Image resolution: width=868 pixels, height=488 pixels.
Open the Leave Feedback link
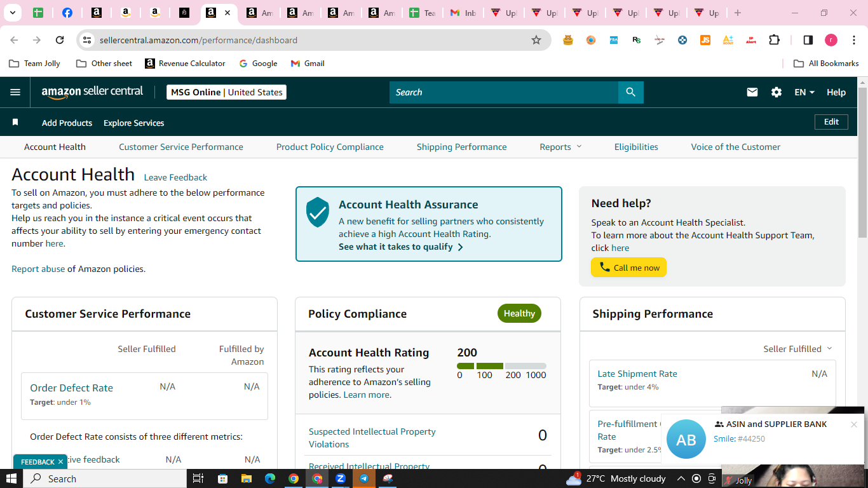click(175, 177)
